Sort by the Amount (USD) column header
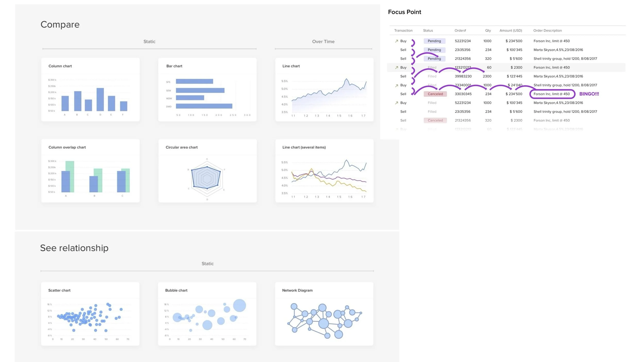This screenshot has height=362, width=644. 511,30
